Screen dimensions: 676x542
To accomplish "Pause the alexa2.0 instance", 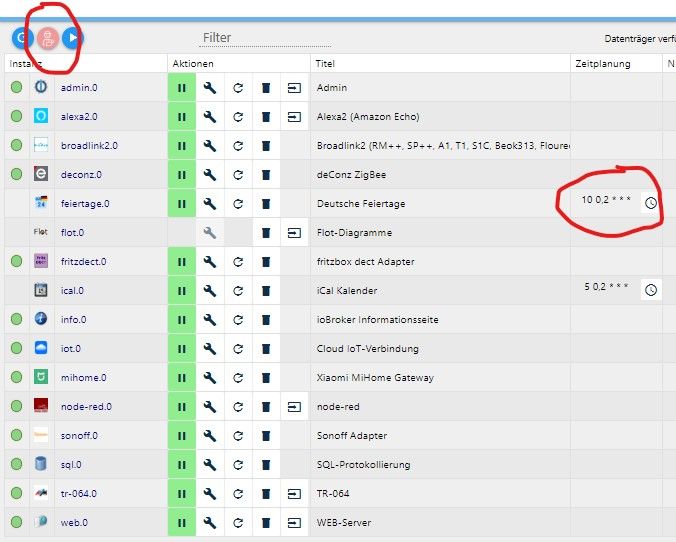I will (x=182, y=116).
